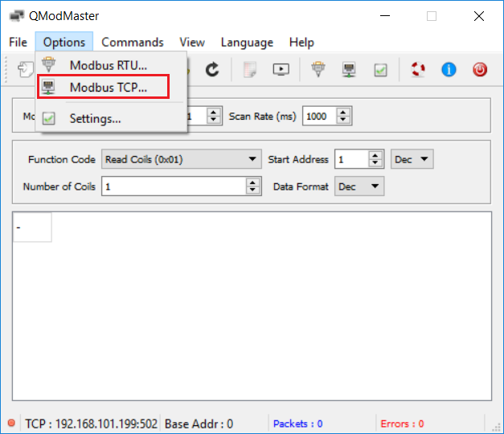Decrease Start Address value

coord(375,162)
